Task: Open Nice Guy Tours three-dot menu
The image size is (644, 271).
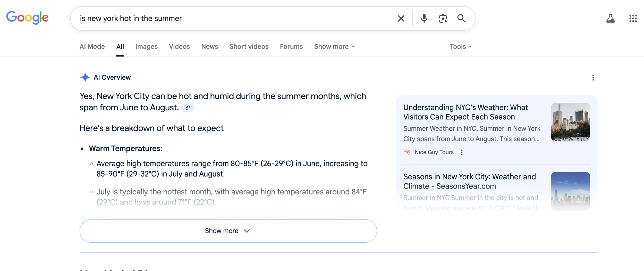Action: tap(462, 152)
